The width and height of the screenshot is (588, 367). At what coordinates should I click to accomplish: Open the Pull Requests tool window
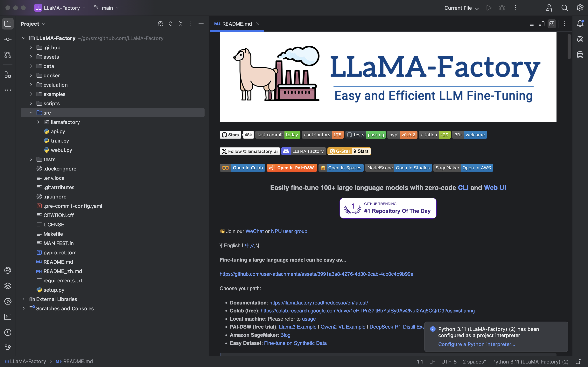click(x=8, y=55)
